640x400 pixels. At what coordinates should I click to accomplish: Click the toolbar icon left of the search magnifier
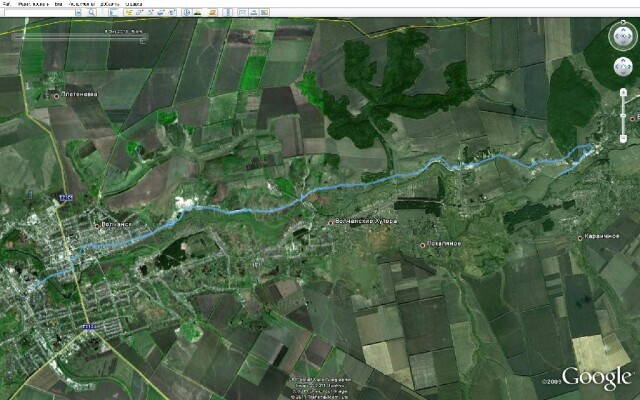tap(78, 12)
